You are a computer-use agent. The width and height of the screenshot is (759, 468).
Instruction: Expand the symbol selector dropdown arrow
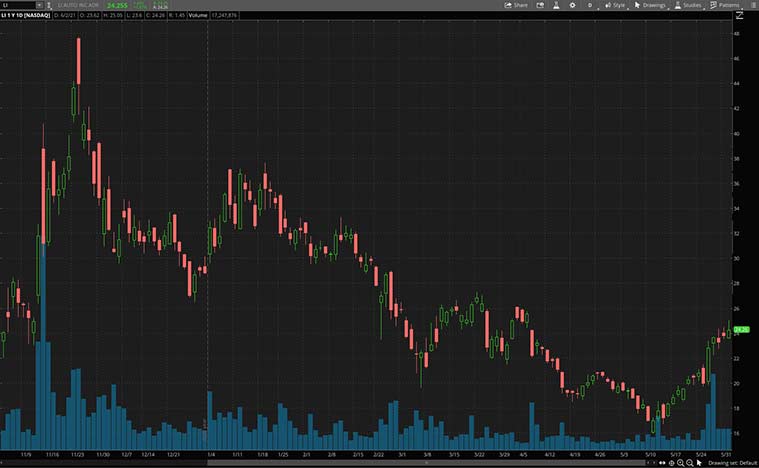pyautogui.click(x=39, y=5)
